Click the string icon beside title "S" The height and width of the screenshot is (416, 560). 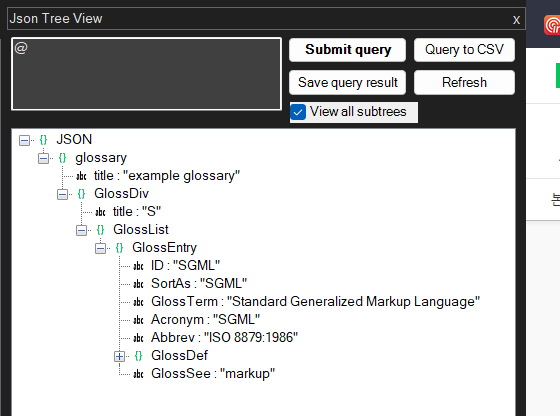pyautogui.click(x=100, y=212)
